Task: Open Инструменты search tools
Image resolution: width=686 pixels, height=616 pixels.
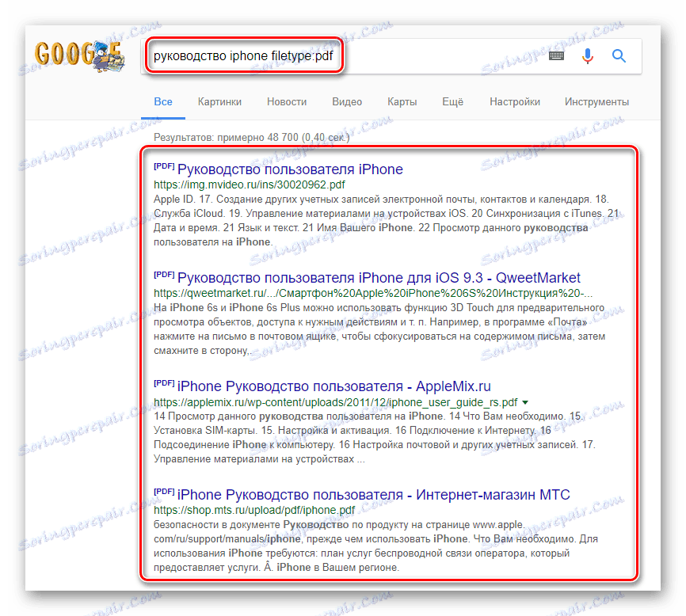Action: [596, 102]
